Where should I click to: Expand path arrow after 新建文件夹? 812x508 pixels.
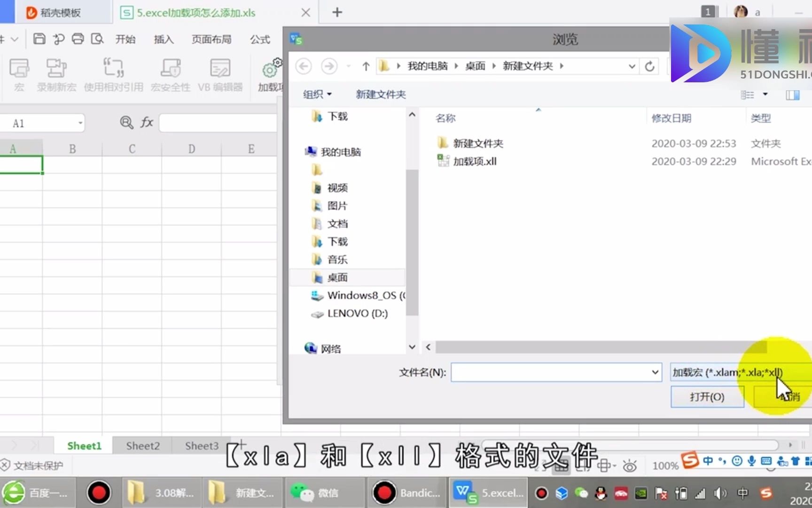click(x=562, y=66)
